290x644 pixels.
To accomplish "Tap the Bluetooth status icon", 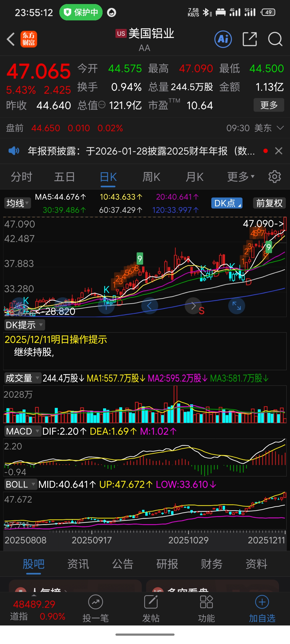I will (x=207, y=12).
